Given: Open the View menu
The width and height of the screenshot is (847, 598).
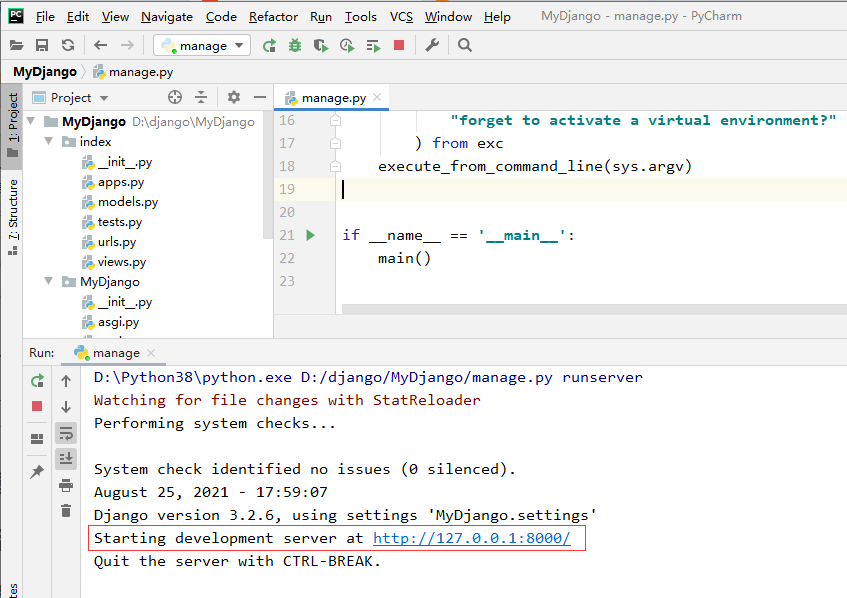Looking at the screenshot, I should click(x=115, y=17).
